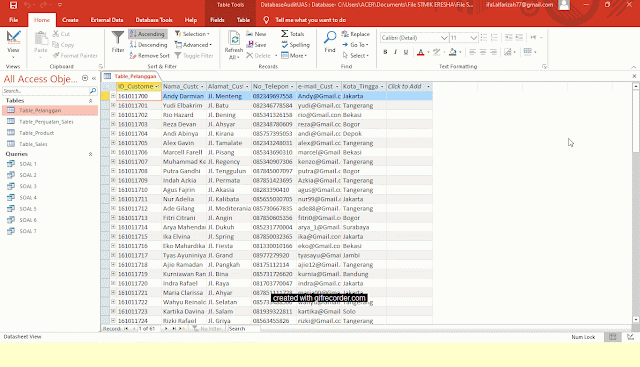Select the cell Surabaya
This screenshot has height=367, width=640.
pyautogui.click(x=364, y=227)
